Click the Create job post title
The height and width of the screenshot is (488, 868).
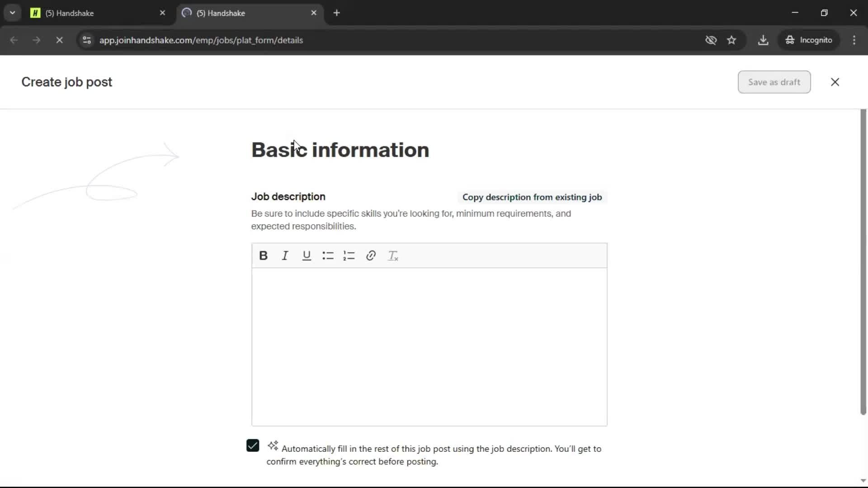coord(66,82)
